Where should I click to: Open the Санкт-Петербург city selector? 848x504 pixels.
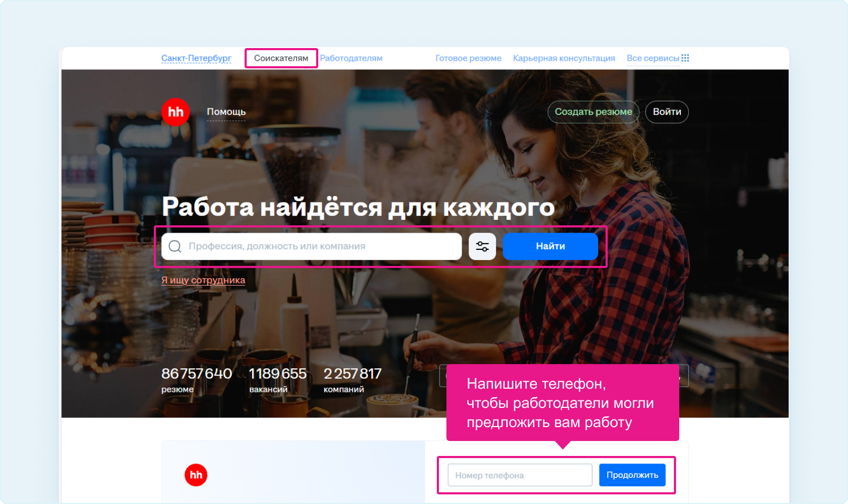pyautogui.click(x=197, y=58)
